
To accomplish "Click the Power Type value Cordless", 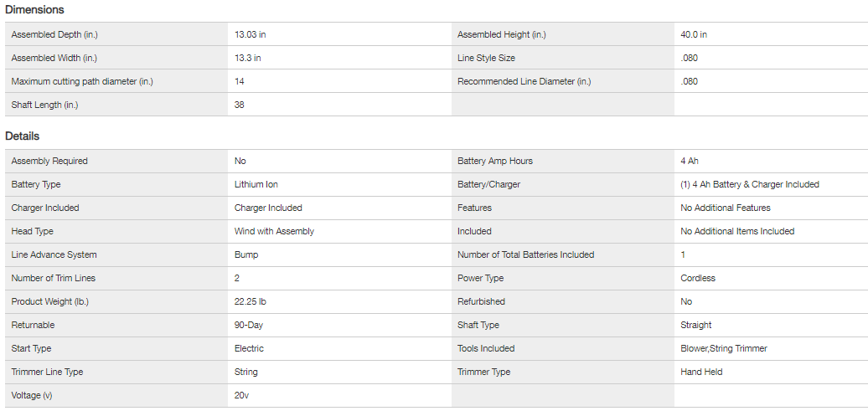I will [698, 278].
